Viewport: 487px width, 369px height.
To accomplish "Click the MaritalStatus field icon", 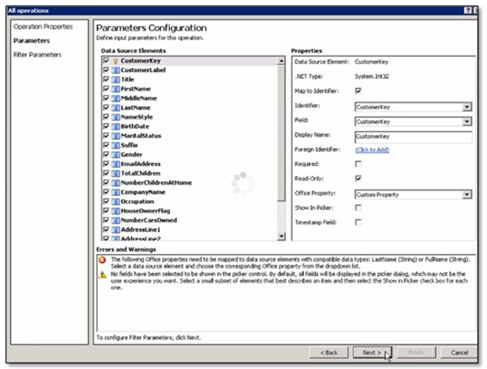I will click(x=115, y=136).
